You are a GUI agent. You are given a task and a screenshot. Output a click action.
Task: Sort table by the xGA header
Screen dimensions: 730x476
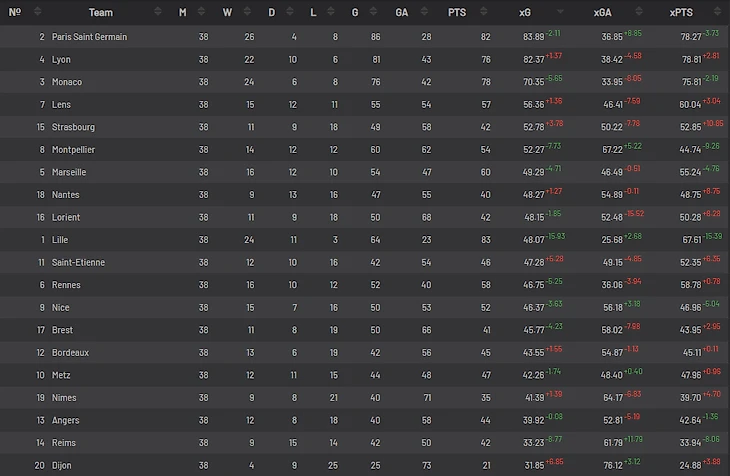[x=602, y=12]
